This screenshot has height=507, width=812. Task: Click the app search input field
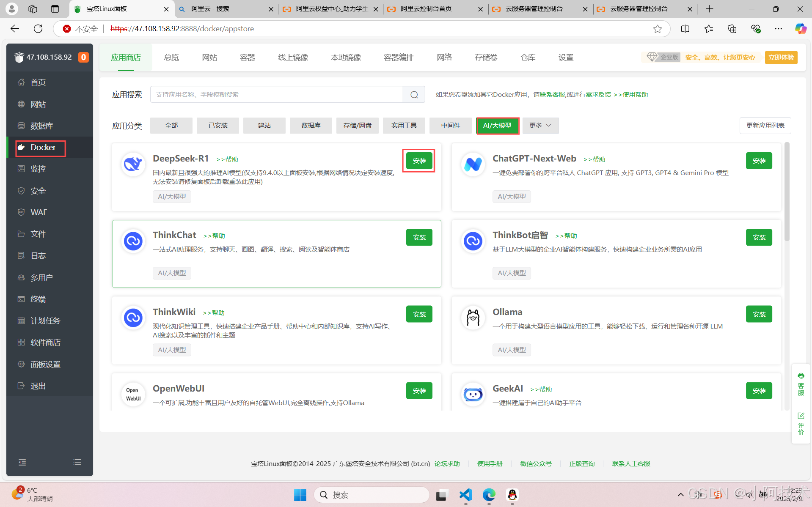[x=277, y=94]
